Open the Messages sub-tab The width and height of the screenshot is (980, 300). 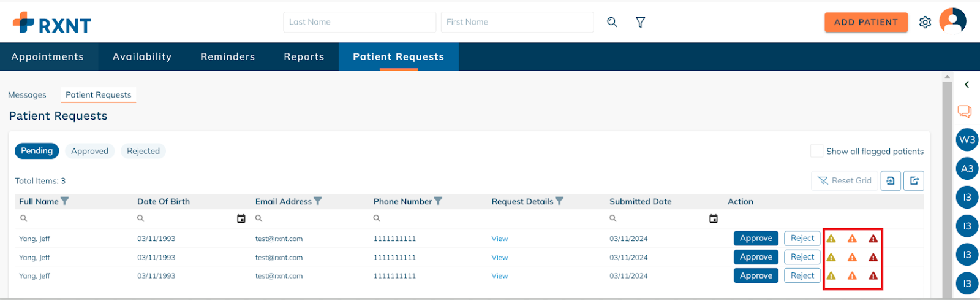27,95
